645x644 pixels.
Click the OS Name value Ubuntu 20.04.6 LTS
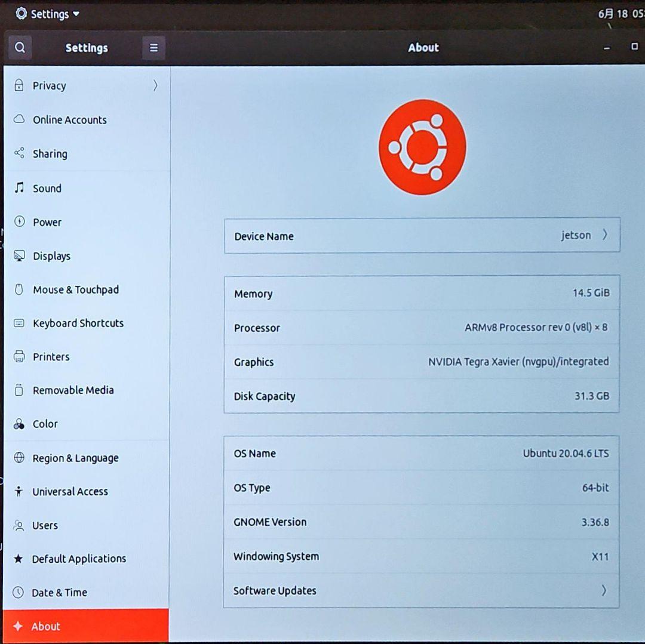[x=566, y=454]
